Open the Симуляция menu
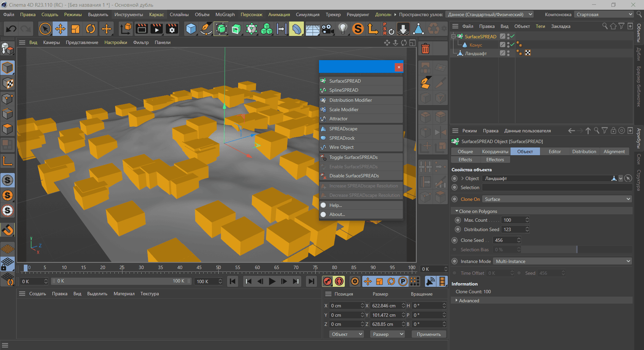This screenshot has width=644, height=350. point(308,14)
